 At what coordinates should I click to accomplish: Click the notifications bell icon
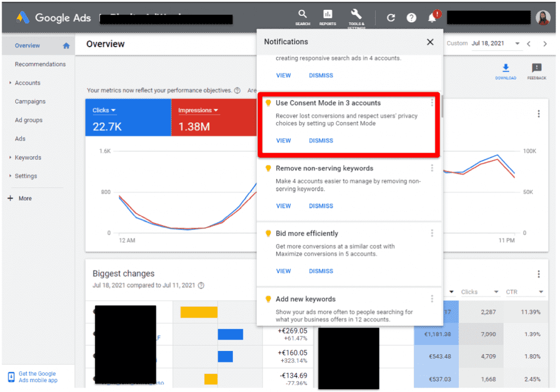[x=433, y=17]
